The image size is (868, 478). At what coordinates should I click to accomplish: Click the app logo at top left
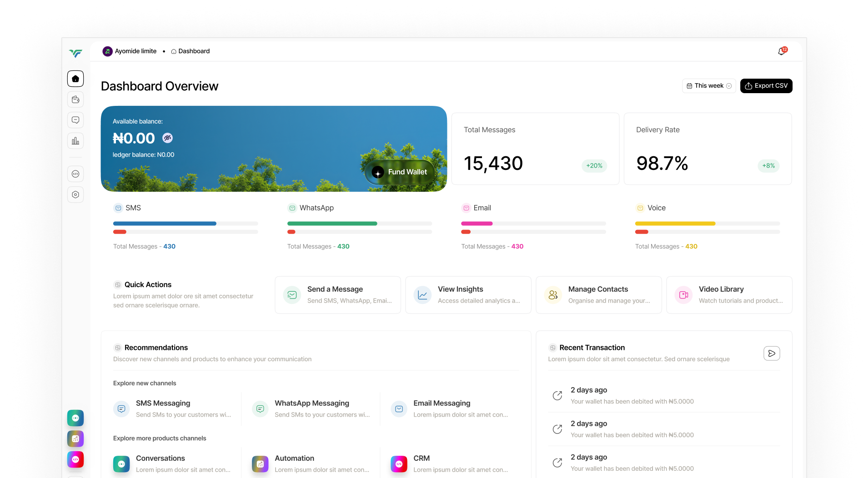pyautogui.click(x=75, y=53)
